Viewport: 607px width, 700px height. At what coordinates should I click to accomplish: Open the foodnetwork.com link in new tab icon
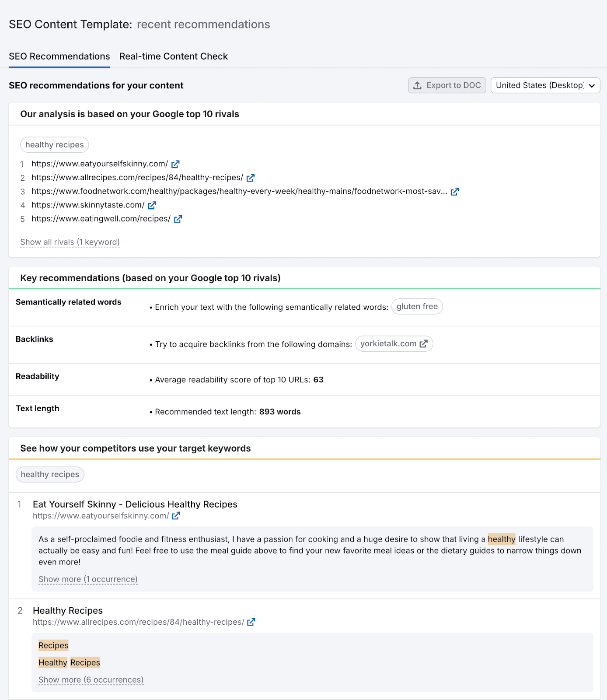coord(455,191)
